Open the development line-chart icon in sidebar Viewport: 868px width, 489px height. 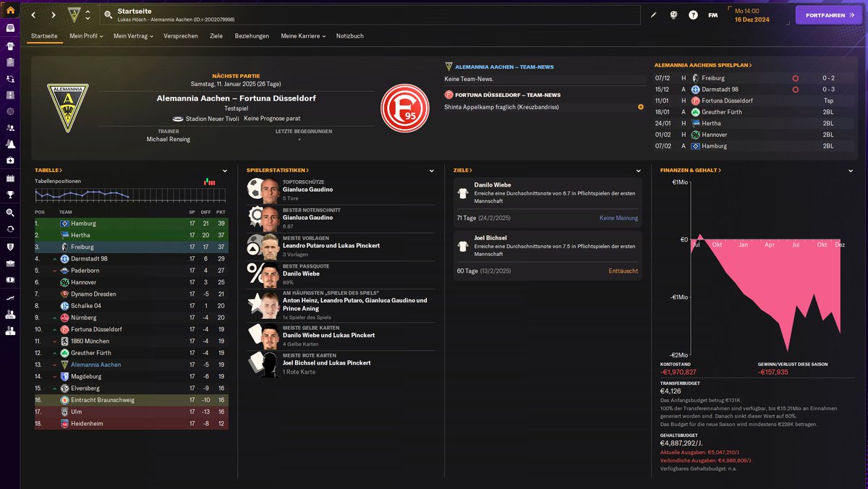pos(10,297)
